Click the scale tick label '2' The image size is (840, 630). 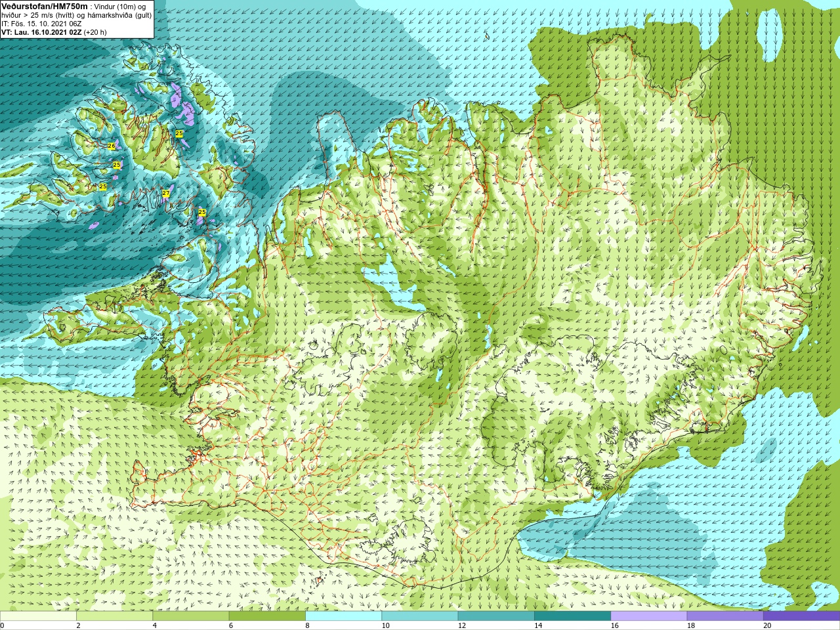78,625
